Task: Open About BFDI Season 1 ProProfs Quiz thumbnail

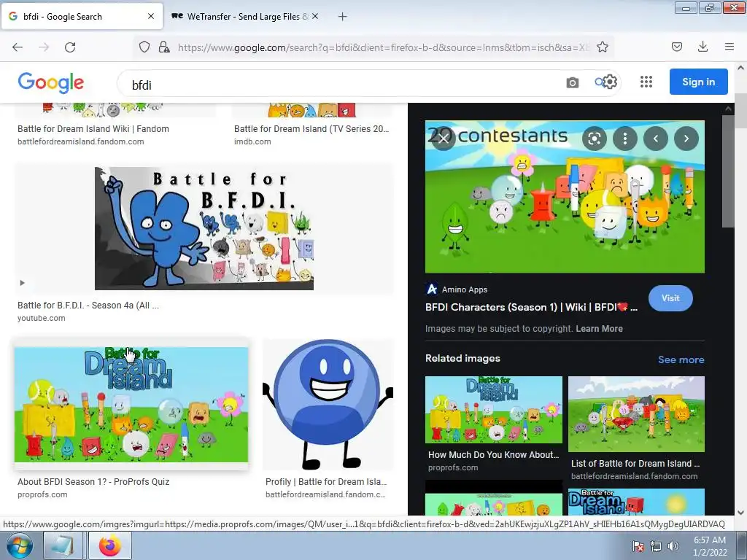Action: point(131,404)
